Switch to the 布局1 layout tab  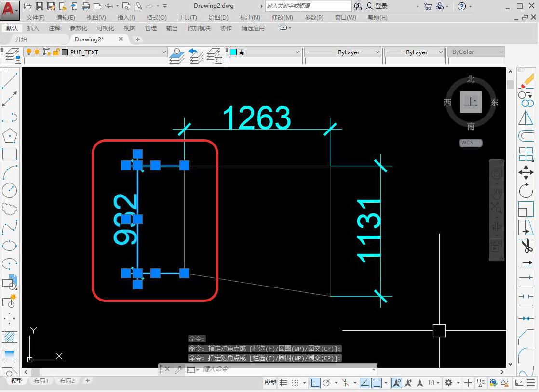(x=40, y=381)
